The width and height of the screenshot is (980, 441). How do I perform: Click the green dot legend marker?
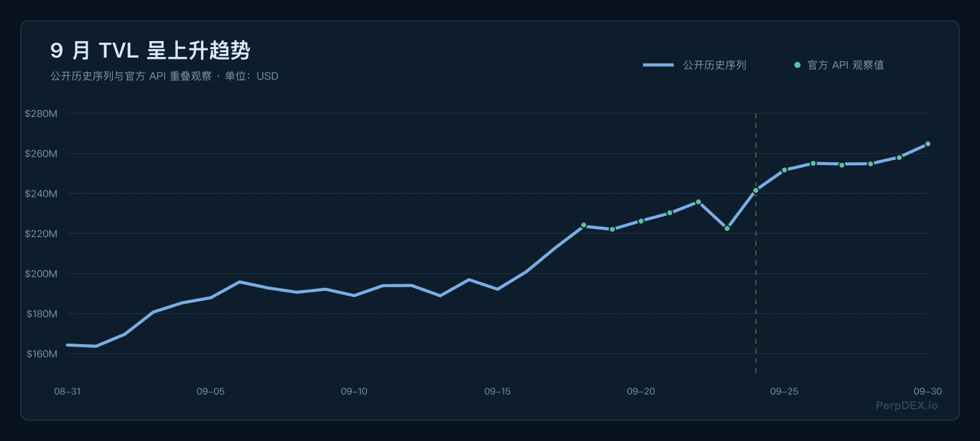click(x=797, y=65)
